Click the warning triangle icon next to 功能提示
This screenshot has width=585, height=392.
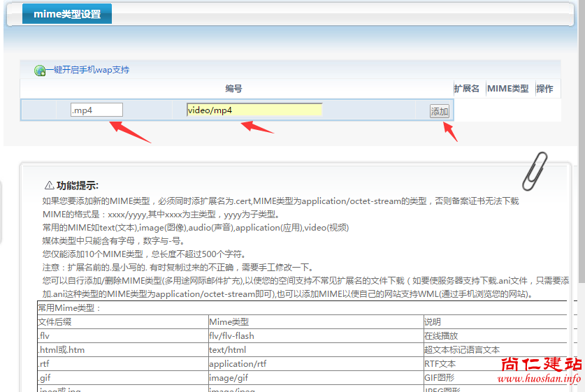point(49,186)
